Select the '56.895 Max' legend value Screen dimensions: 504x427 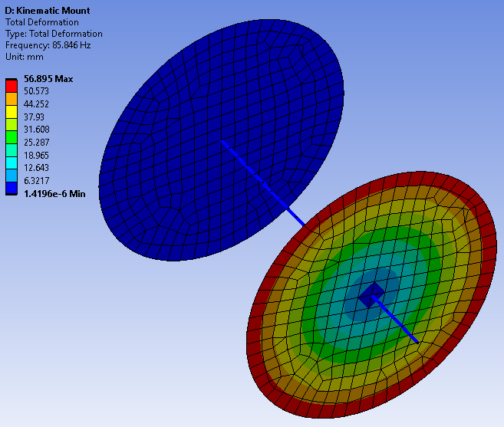pyautogui.click(x=48, y=79)
